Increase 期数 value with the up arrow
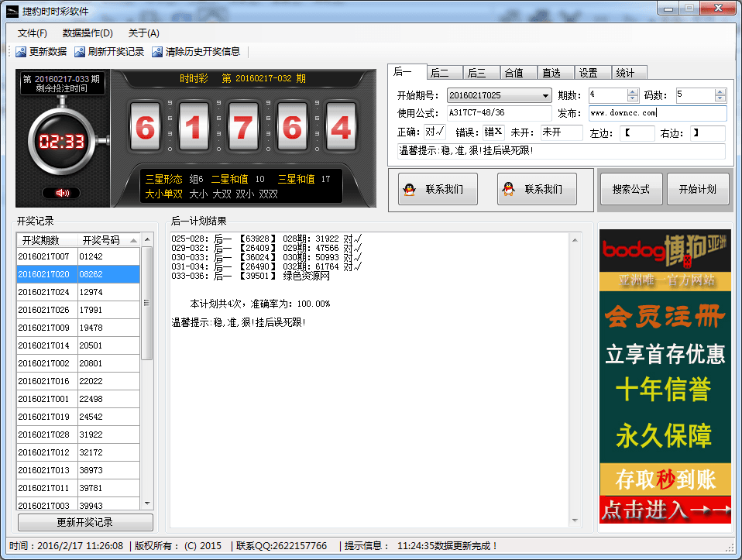The image size is (742, 560). pos(633,92)
